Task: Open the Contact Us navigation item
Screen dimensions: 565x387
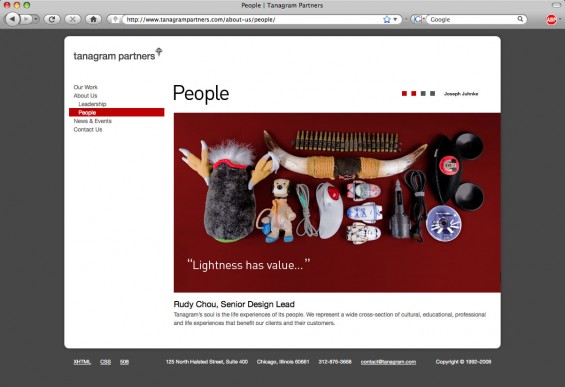Action: click(x=88, y=129)
